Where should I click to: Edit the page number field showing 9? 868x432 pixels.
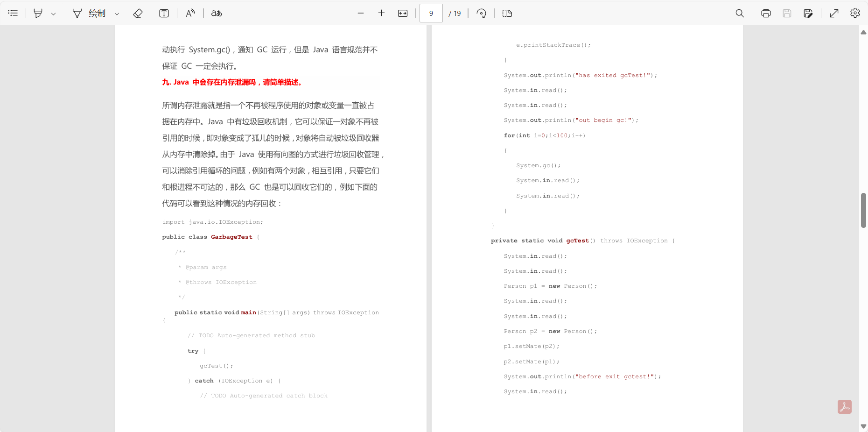click(x=431, y=13)
